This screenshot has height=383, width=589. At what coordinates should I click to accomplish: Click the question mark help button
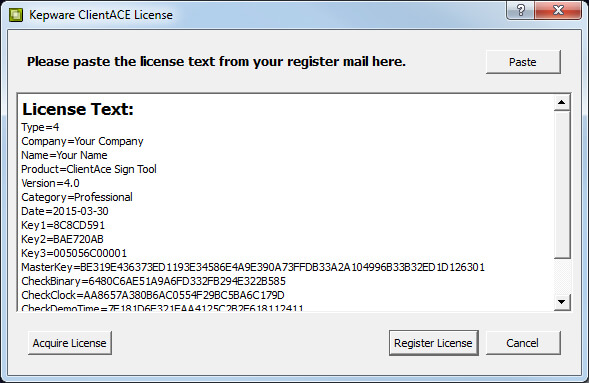[x=520, y=10]
